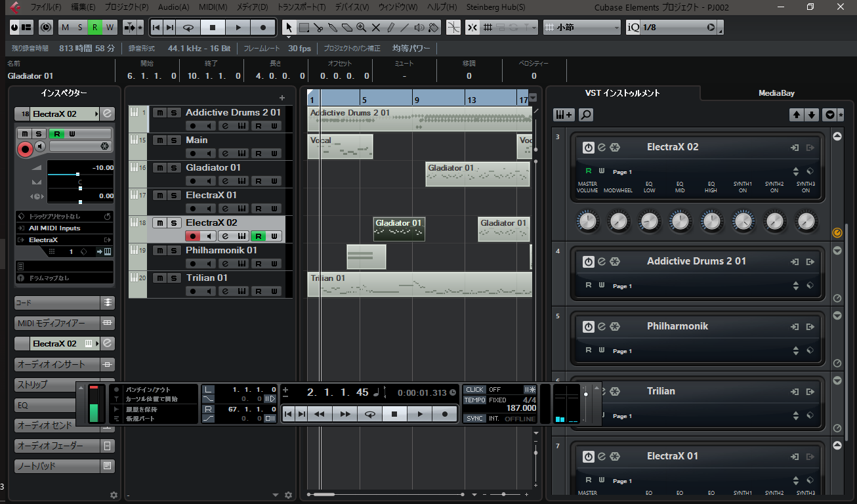Enable Write Automation on Philharmonik 01 track

pyautogui.click(x=274, y=264)
